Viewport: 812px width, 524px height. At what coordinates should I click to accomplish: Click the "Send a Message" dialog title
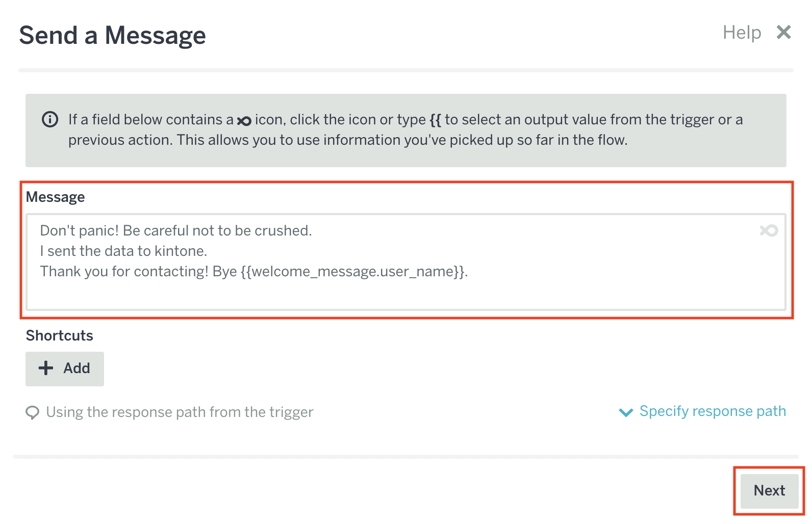(112, 36)
